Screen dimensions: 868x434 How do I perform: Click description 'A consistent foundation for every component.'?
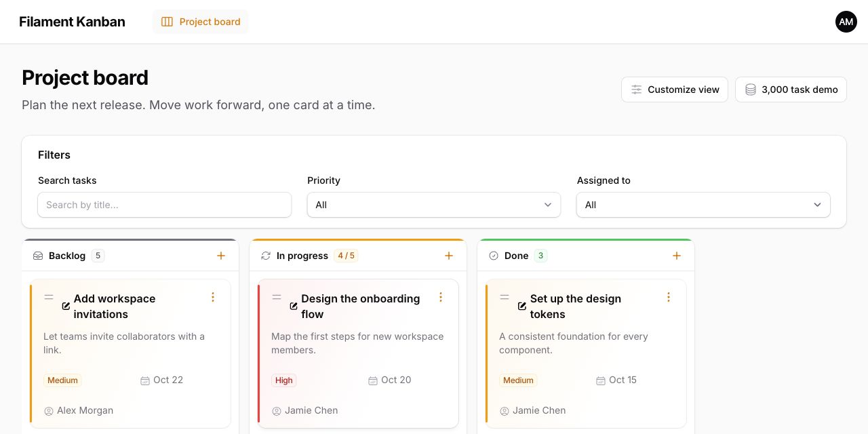574,343
